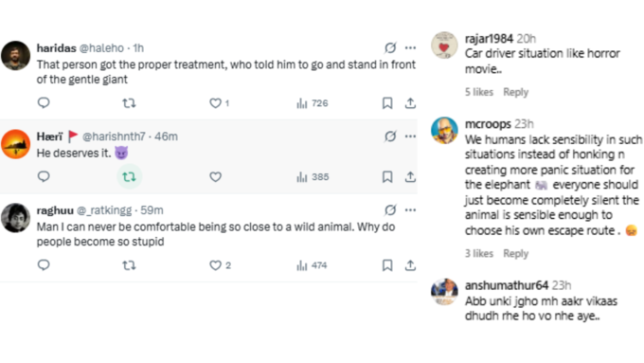Bookmark raghuu's tweet about wild animal
The width and height of the screenshot is (644, 363).
387,265
